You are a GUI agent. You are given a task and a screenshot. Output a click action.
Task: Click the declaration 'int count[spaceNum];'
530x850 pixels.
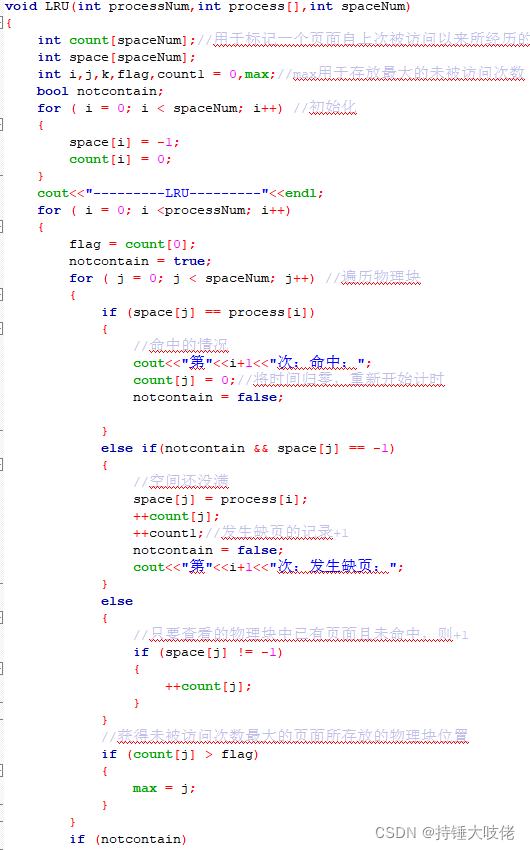117,40
